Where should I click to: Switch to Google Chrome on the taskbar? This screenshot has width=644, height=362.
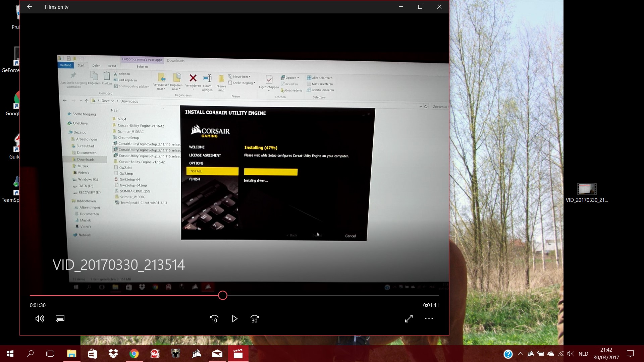click(134, 354)
